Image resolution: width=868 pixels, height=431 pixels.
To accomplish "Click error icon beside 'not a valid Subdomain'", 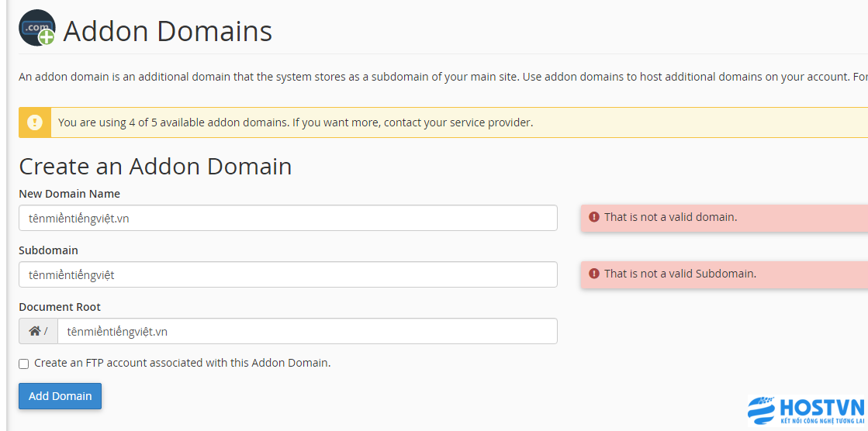I will click(x=594, y=274).
